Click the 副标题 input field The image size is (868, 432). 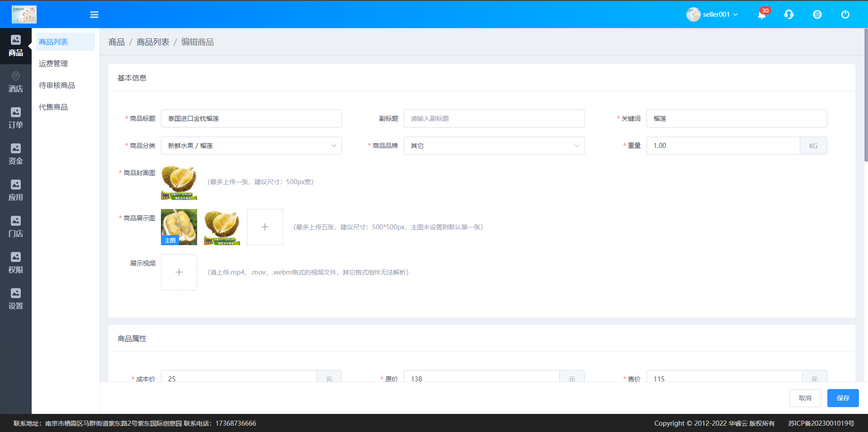pos(494,119)
